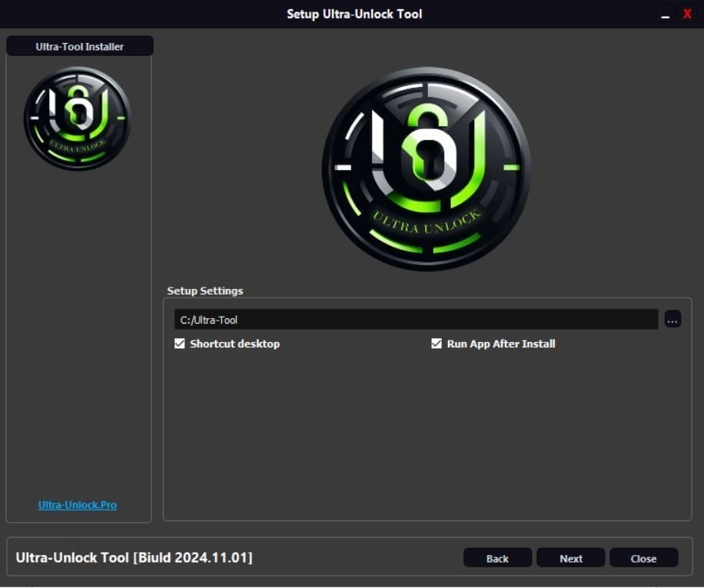Click the Ultra-Unlock Tool build version label
This screenshot has width=704, height=588.
(x=134, y=557)
